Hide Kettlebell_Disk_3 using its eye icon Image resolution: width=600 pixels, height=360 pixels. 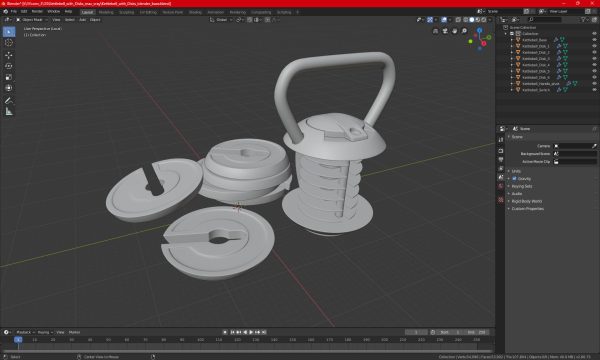tap(594, 59)
